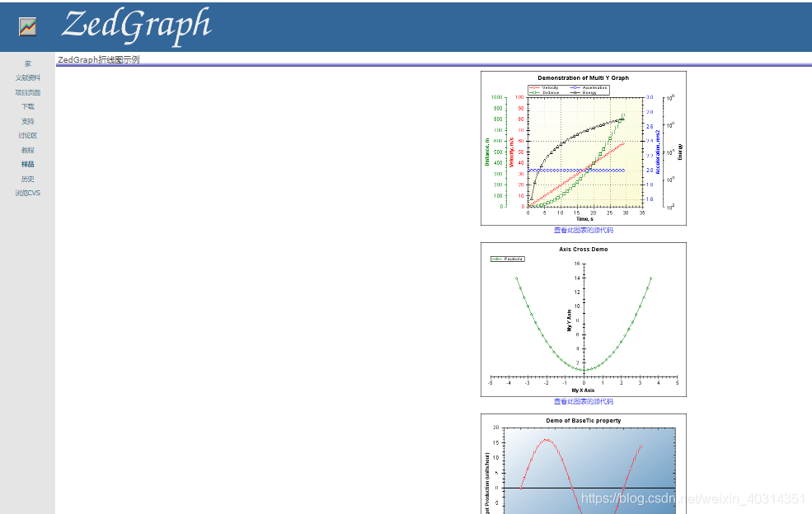The height and width of the screenshot is (514, 812).
Task: Open the 家 home sidebar item
Action: point(27,63)
